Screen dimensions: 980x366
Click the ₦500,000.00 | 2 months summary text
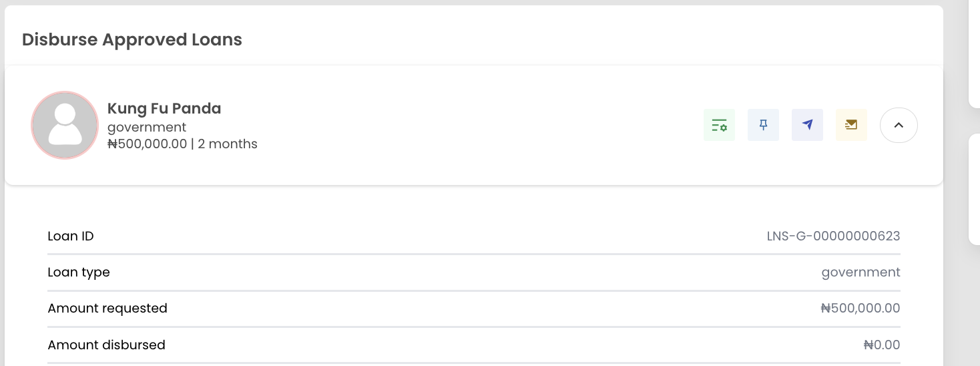point(182,144)
